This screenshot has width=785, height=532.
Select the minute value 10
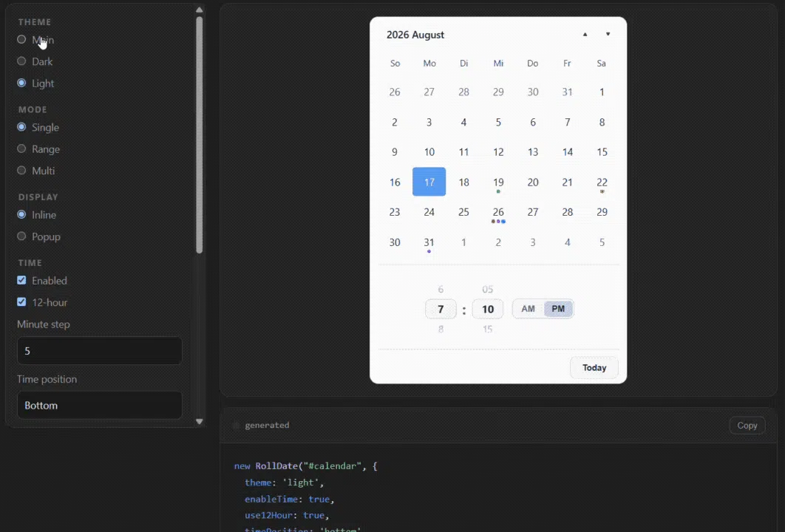488,310
